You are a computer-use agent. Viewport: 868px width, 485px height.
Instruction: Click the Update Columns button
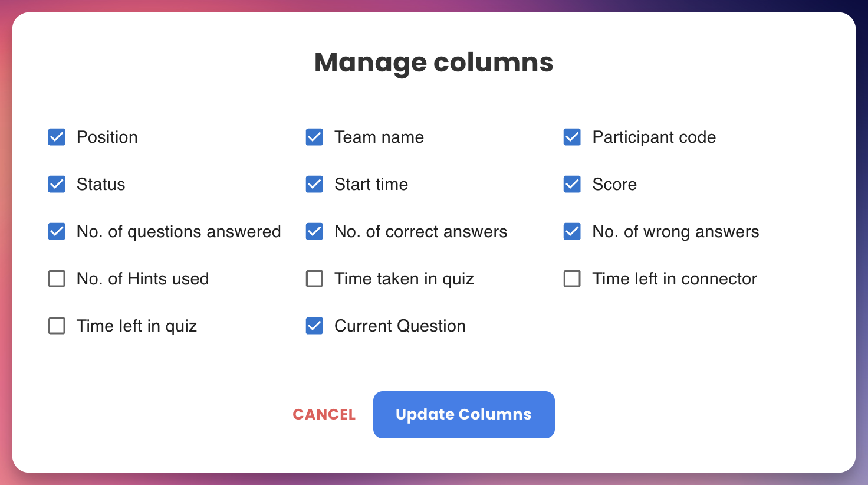[x=463, y=414]
